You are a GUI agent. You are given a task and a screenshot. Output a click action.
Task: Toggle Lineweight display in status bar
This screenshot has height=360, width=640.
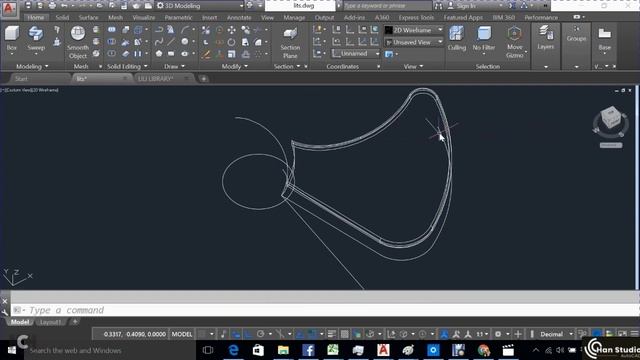(x=331, y=334)
